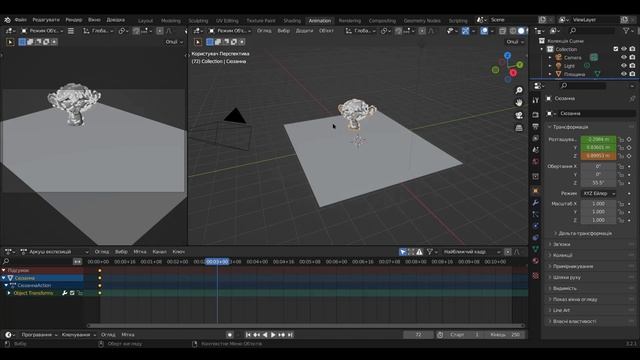Click the zoom magnifier viewport icon

(x=519, y=90)
